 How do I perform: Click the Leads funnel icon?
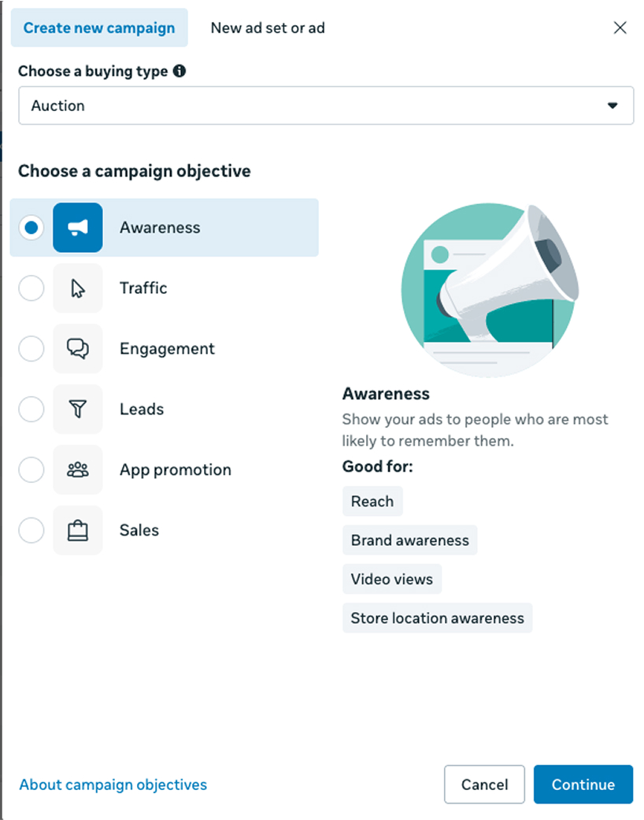77,409
